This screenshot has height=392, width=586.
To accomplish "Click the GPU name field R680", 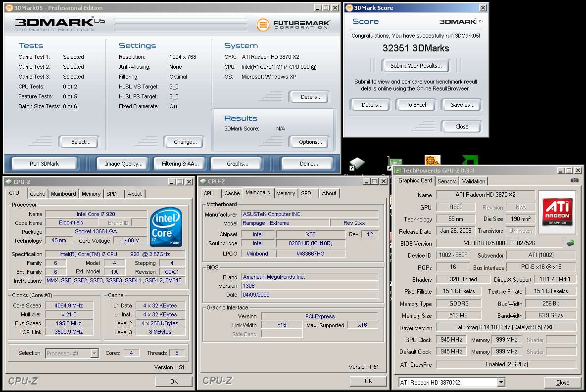I will click(x=455, y=207).
